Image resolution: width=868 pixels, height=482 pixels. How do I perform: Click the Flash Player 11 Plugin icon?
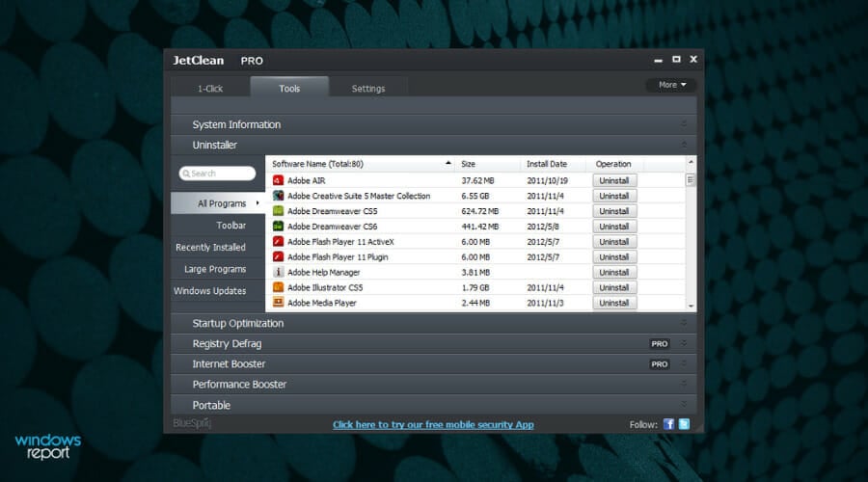click(x=278, y=256)
